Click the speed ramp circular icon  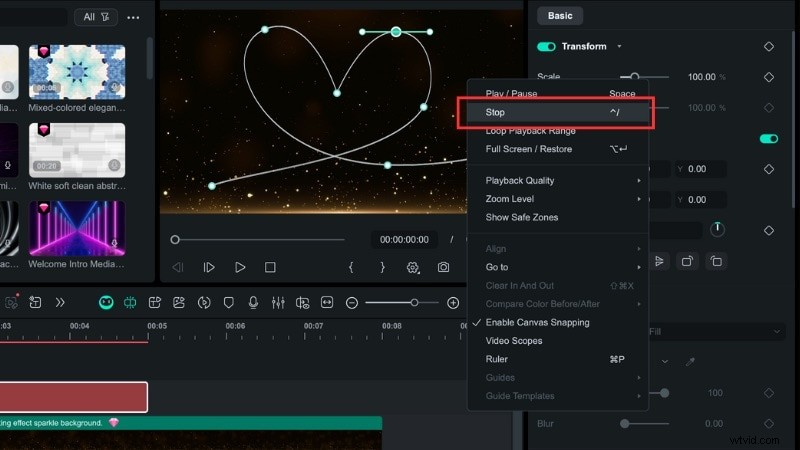point(204,303)
